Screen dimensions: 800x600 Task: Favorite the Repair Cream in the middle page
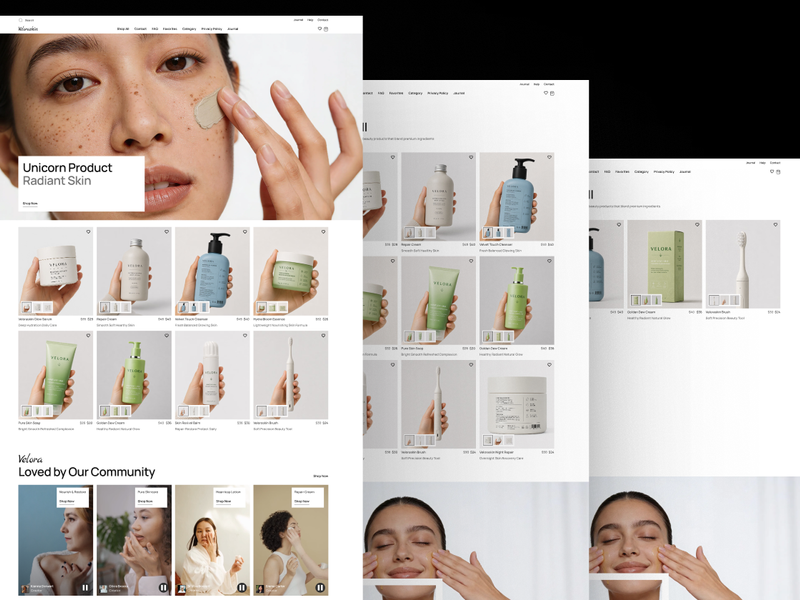471,157
